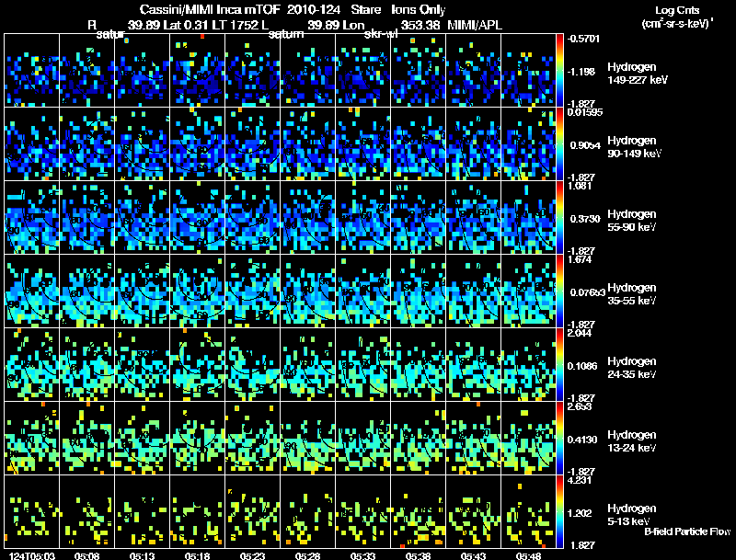Viewport: 736px width, 560px height.
Task: Click the '05:23' time label
Action: pyautogui.click(x=252, y=555)
